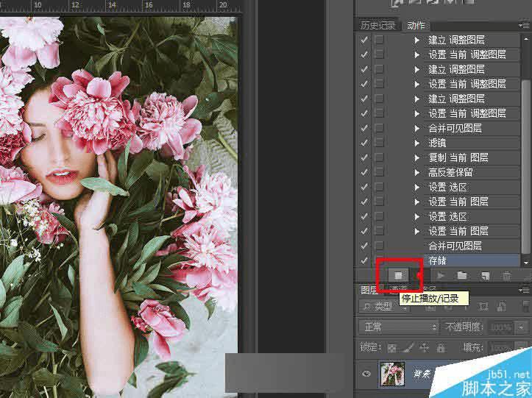Lock layer position move icon
The height and width of the screenshot is (398, 532).
(425, 348)
